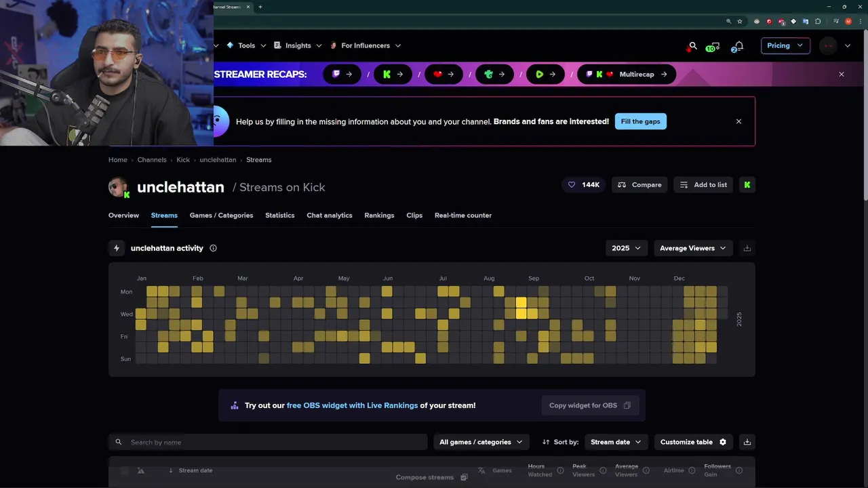The image size is (868, 488).
Task: Dismiss the streamer recaps banner
Action: point(842,75)
